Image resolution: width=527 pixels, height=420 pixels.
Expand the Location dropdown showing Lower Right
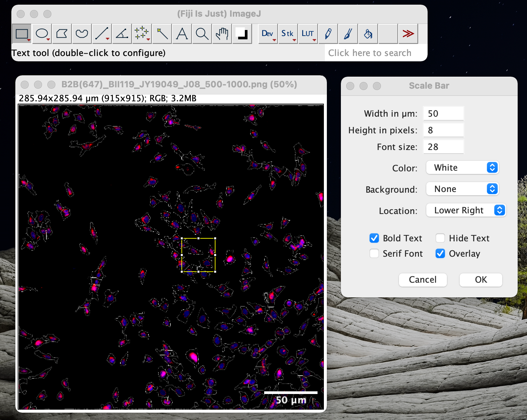[466, 210]
